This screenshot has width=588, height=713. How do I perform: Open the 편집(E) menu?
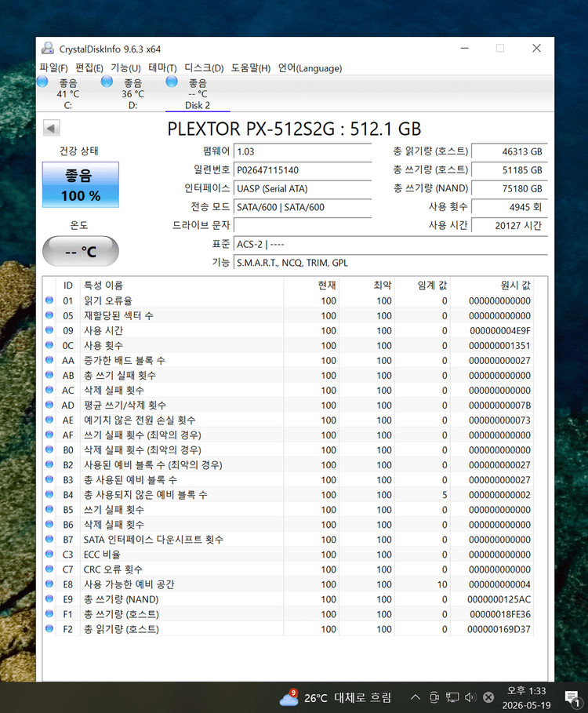coord(89,67)
